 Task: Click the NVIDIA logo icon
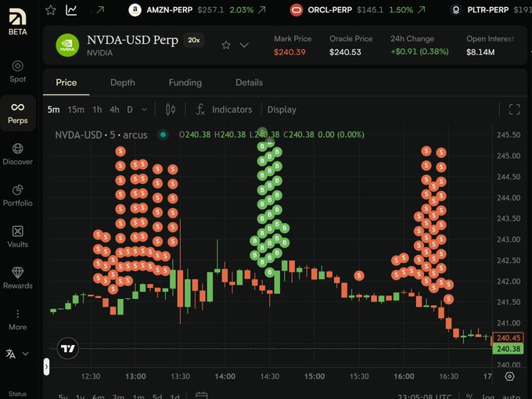[67, 45]
